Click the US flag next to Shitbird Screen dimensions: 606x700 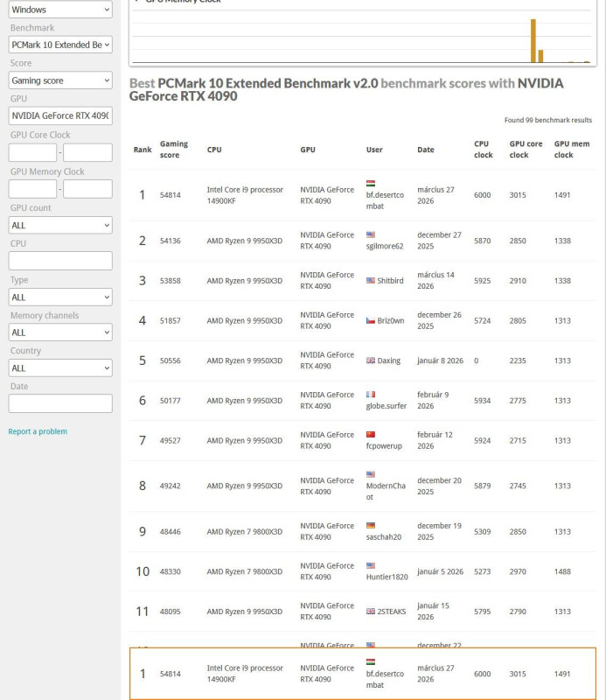371,280
